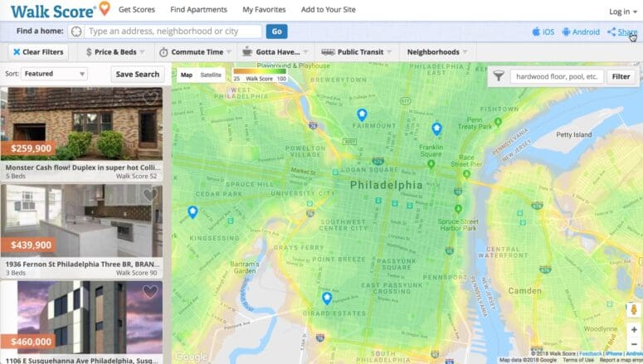
Task: Favorite the $439,900 listing heart
Action: coord(150,195)
